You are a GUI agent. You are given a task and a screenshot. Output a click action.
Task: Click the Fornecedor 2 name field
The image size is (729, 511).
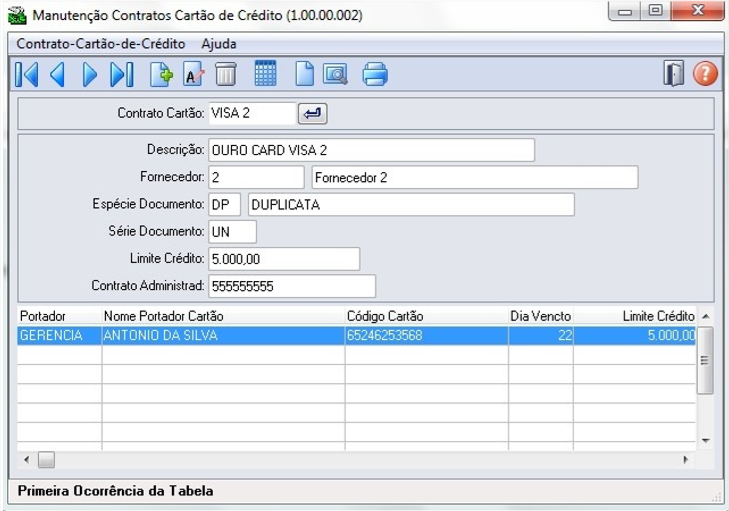475,177
